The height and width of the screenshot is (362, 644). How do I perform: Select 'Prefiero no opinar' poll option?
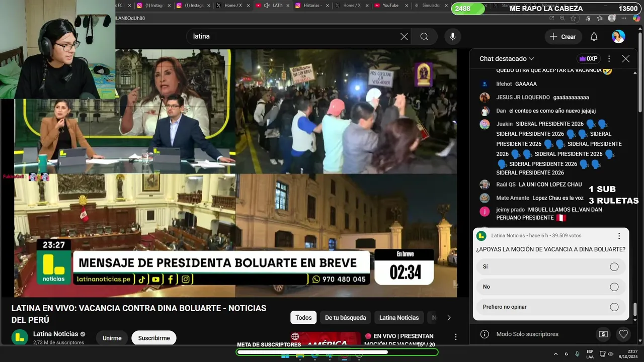pos(551,307)
